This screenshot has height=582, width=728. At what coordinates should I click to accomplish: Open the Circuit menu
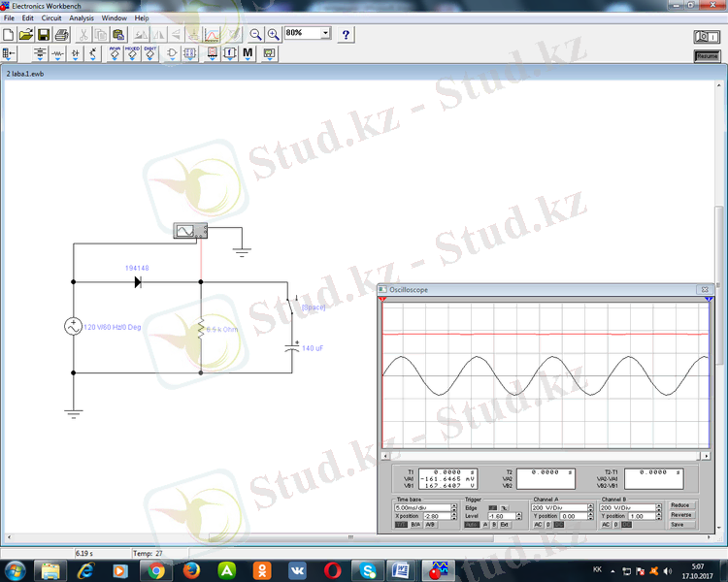[50, 18]
